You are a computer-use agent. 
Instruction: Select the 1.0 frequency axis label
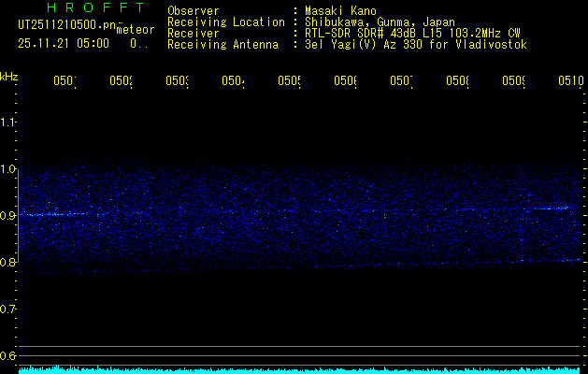(8, 169)
